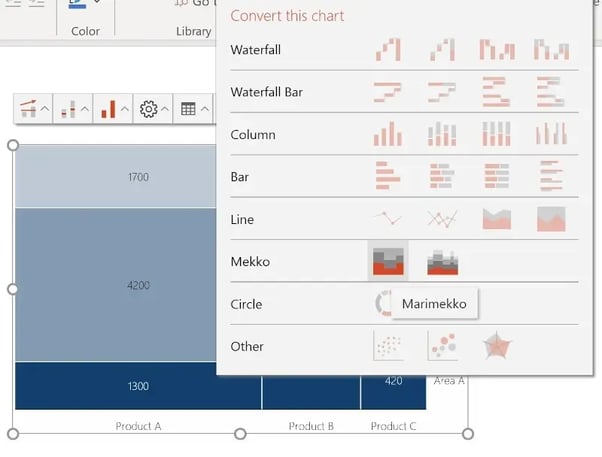This screenshot has height=457, width=602.
Task: Open chart settings gear icon
Action: coord(149,109)
